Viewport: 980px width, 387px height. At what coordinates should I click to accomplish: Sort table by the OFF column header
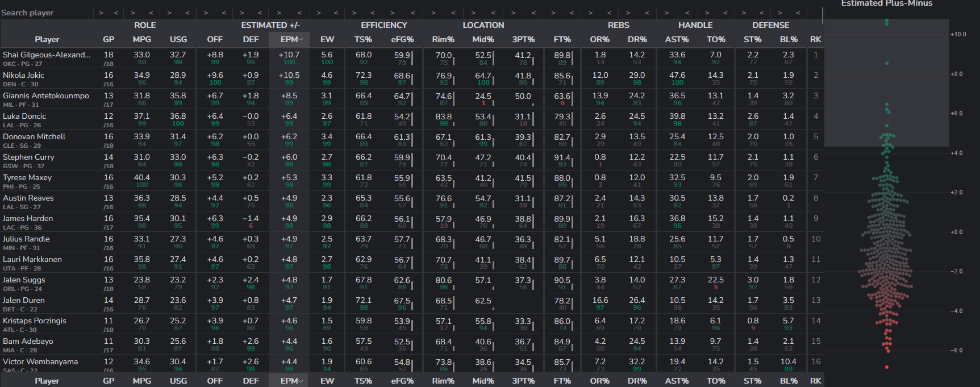click(215, 39)
